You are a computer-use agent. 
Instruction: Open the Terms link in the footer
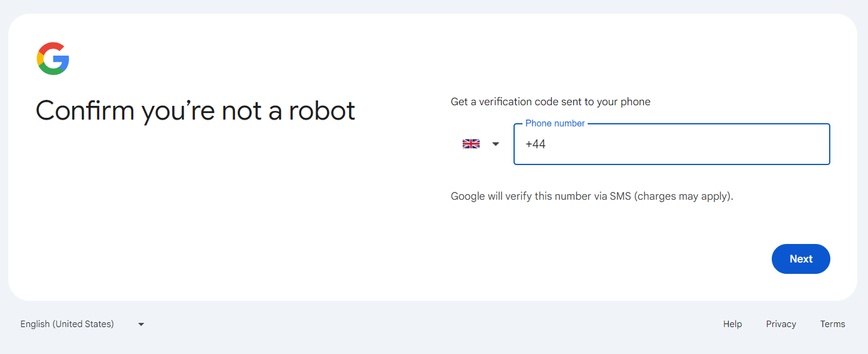point(832,324)
